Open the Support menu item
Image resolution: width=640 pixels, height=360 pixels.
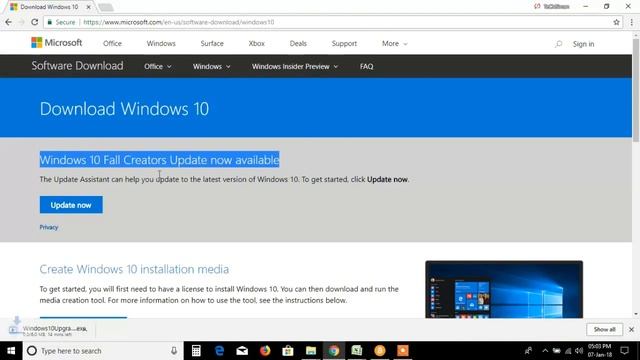coord(344,43)
